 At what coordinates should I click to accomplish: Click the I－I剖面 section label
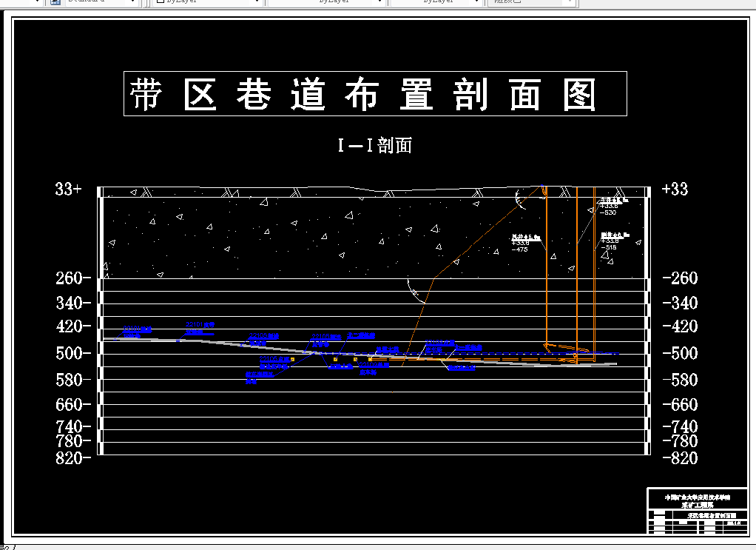point(374,145)
